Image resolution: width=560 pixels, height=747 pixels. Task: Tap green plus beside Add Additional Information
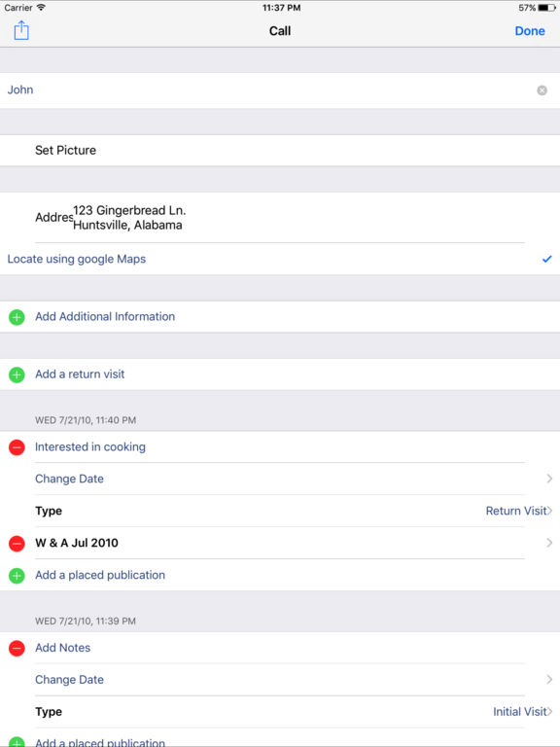tap(17, 317)
